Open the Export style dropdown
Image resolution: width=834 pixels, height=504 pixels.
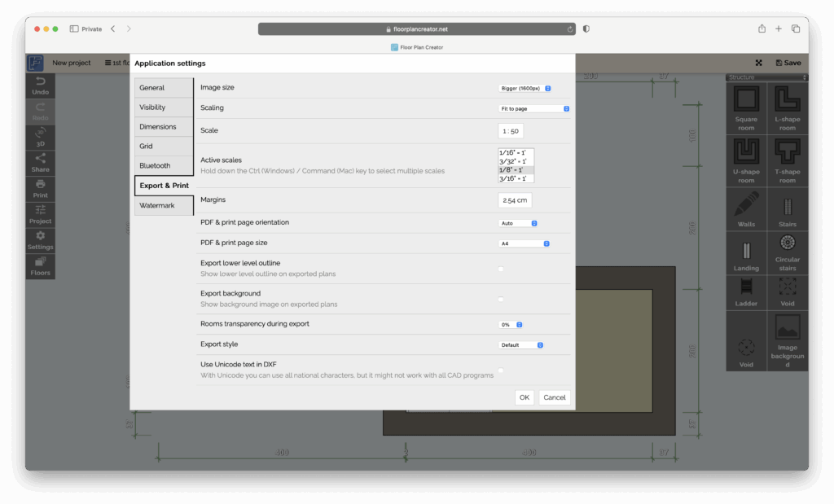(x=522, y=344)
